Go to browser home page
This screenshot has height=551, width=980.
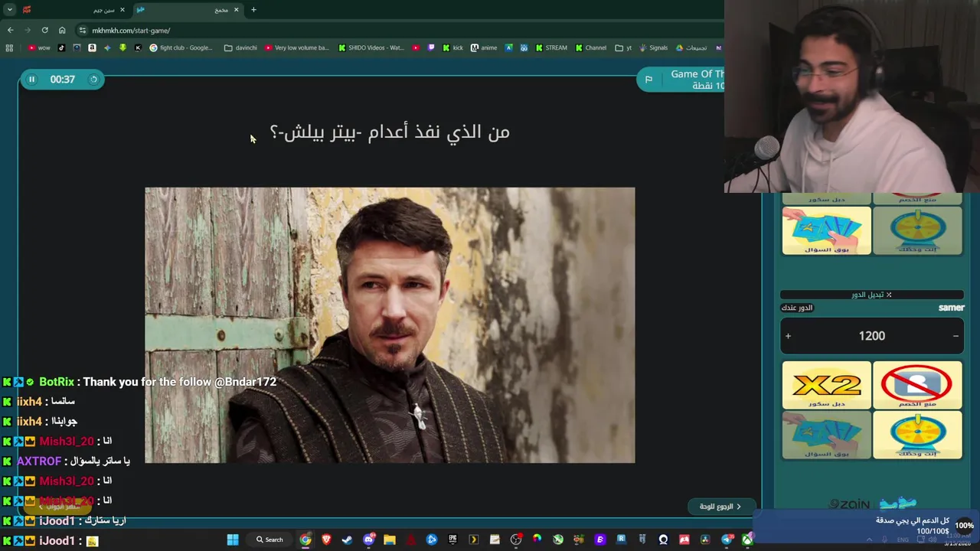[x=62, y=31]
